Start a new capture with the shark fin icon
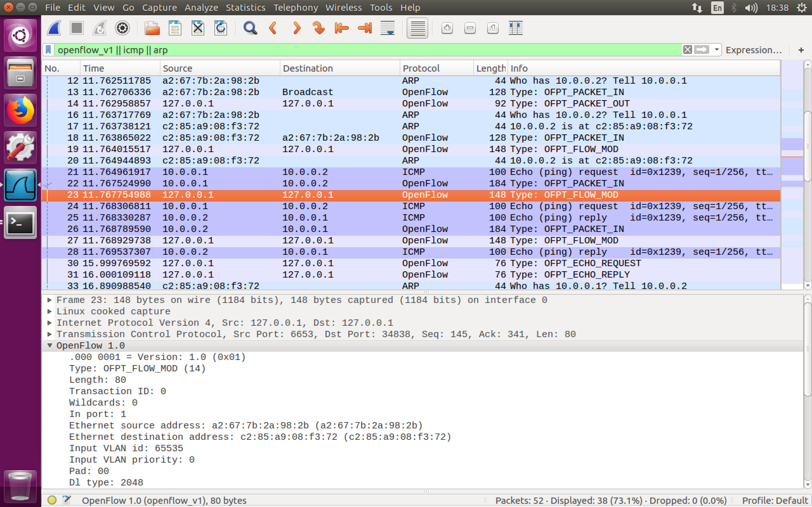 pos(54,28)
